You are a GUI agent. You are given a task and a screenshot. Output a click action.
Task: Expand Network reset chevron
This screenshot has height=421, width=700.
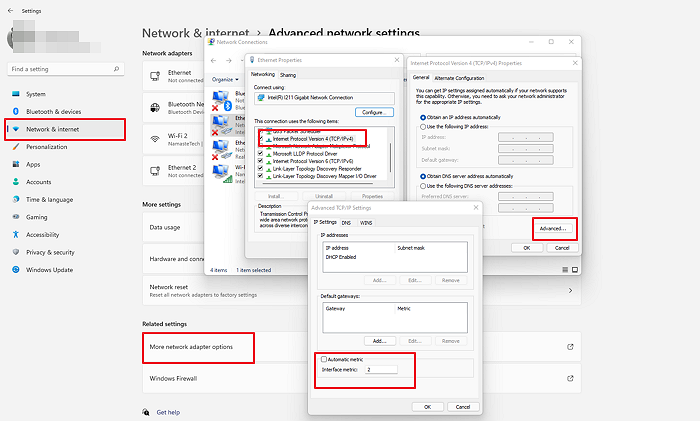pos(570,291)
